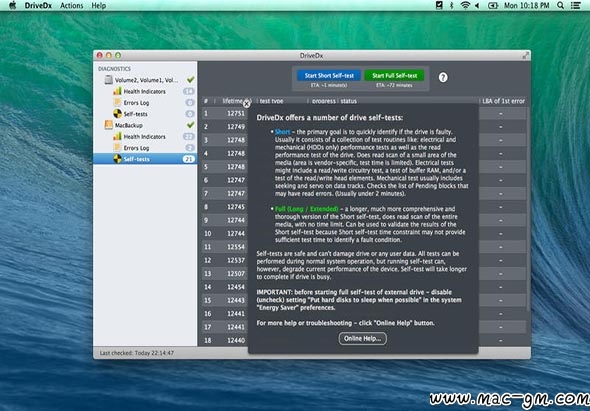This screenshot has width=590, height=411.
Task: Click the Bluetooth status icon
Action: [x=452, y=5]
